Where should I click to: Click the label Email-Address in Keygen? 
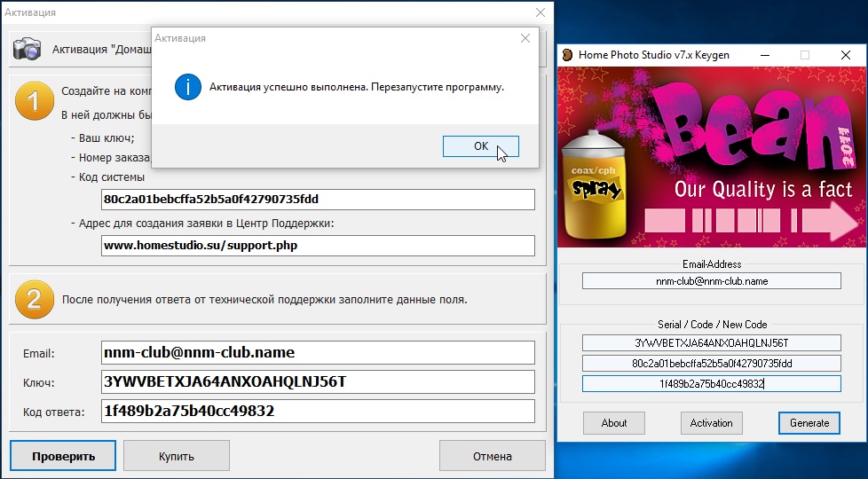coord(711,264)
